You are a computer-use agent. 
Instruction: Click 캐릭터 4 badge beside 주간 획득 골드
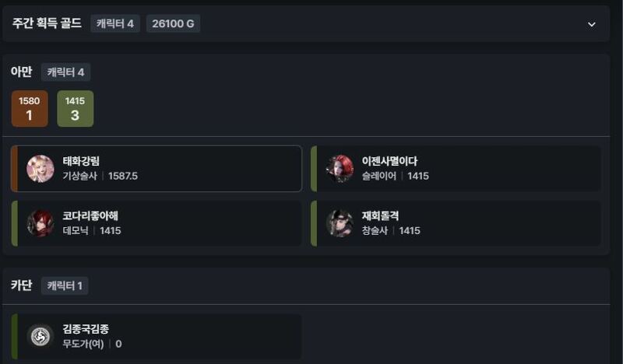pos(114,24)
